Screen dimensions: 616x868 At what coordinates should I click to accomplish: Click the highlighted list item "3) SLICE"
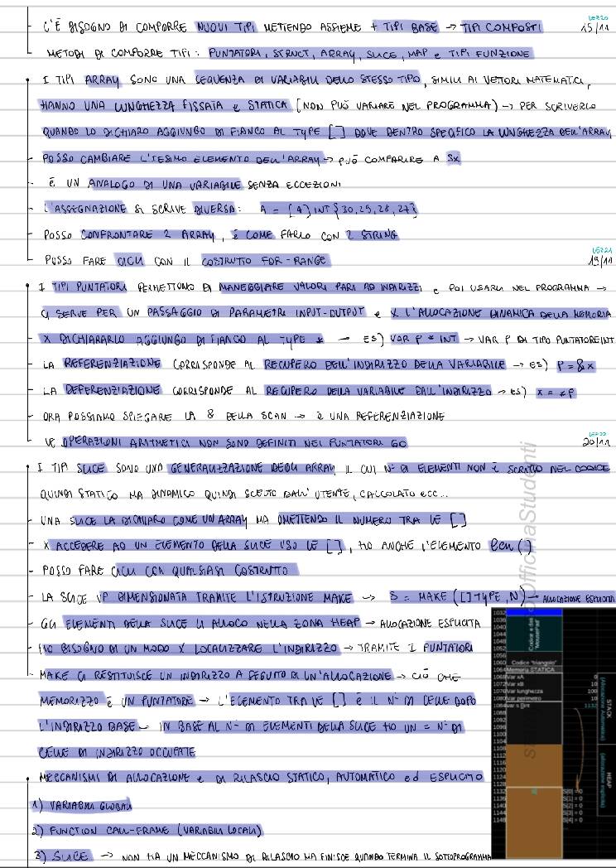tap(63, 856)
